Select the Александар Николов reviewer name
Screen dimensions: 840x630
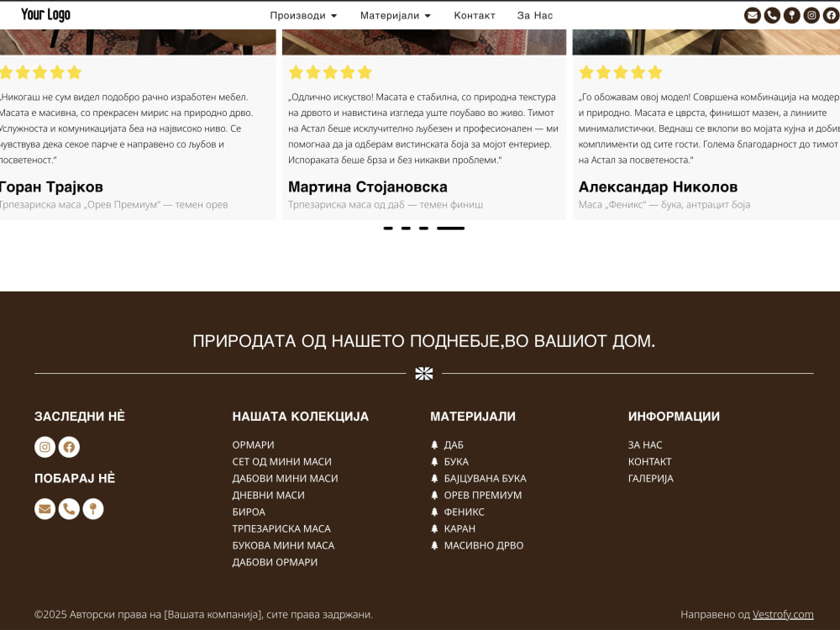(x=658, y=187)
